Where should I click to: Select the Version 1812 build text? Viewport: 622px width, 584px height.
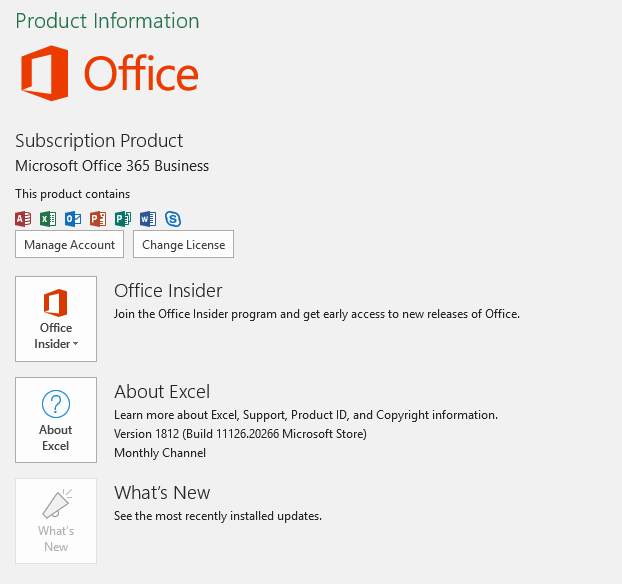[240, 434]
